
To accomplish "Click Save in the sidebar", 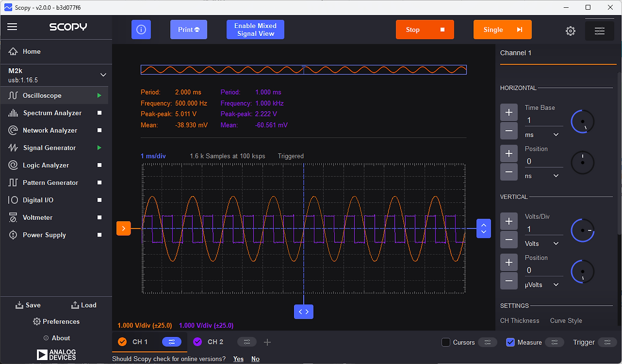I will [x=28, y=305].
